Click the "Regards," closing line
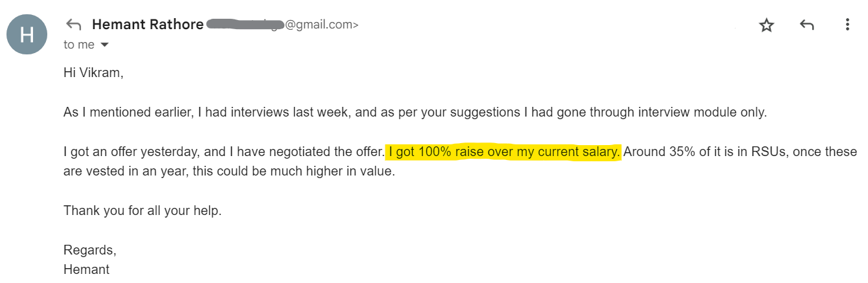Viewport: 868px width, 283px height. tap(89, 249)
